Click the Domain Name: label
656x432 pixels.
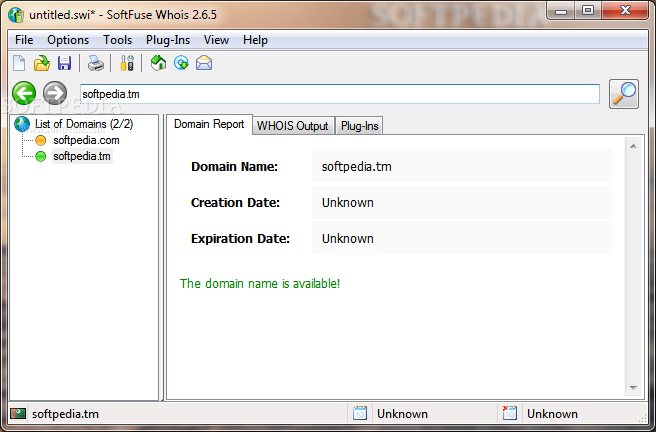[234, 167]
